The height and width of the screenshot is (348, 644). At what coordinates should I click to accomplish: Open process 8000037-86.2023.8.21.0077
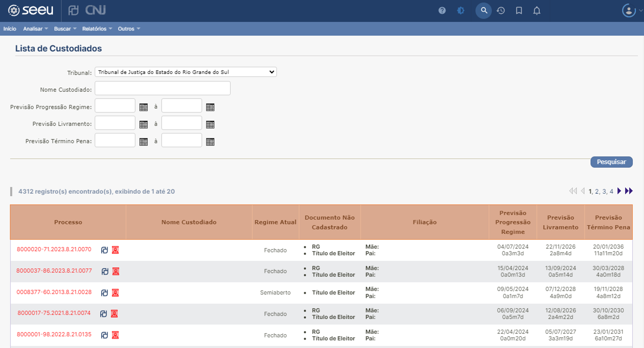(54, 271)
